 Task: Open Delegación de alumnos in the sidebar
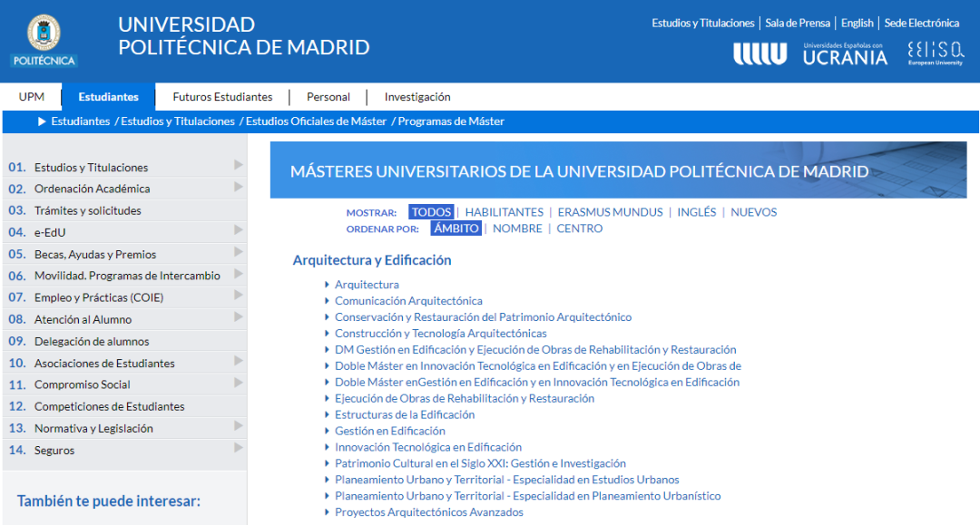pos(92,341)
